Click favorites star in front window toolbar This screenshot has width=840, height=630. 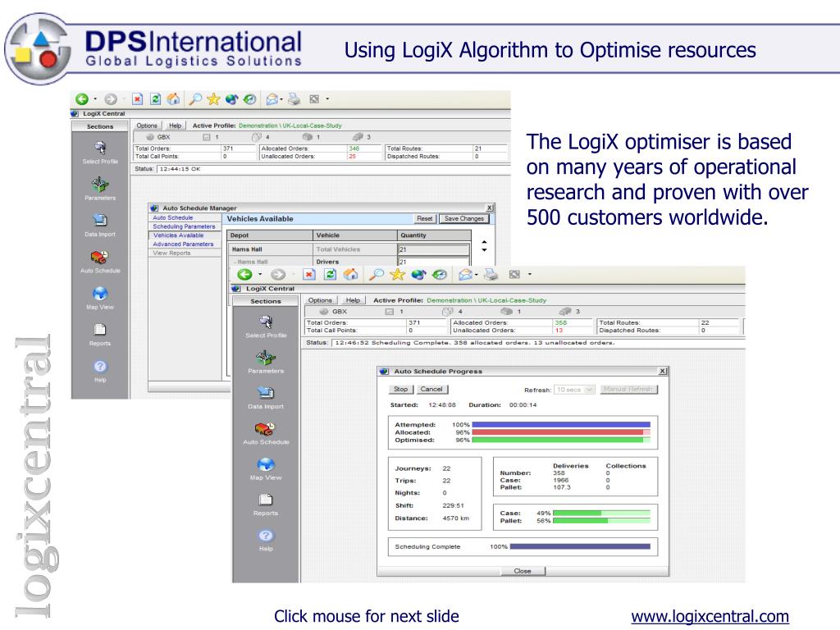point(397,274)
